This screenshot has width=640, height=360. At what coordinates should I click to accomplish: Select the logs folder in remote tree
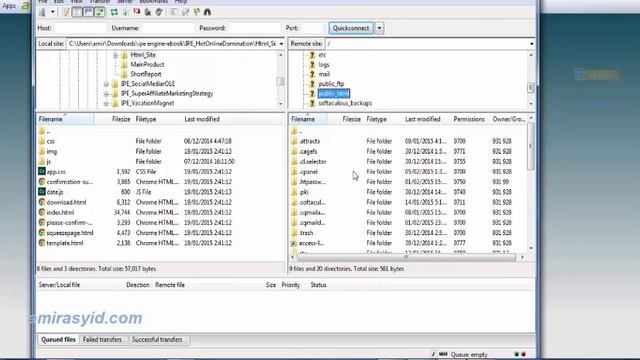point(324,64)
